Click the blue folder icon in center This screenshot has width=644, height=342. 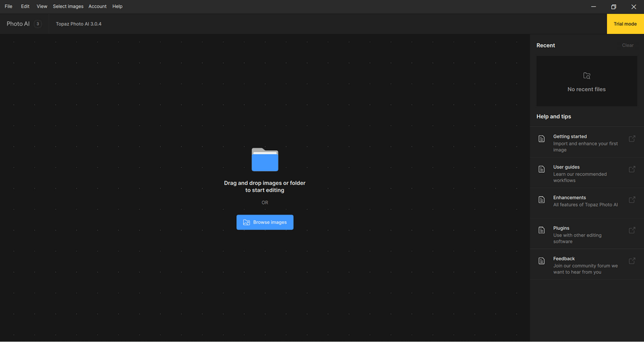coord(265,160)
